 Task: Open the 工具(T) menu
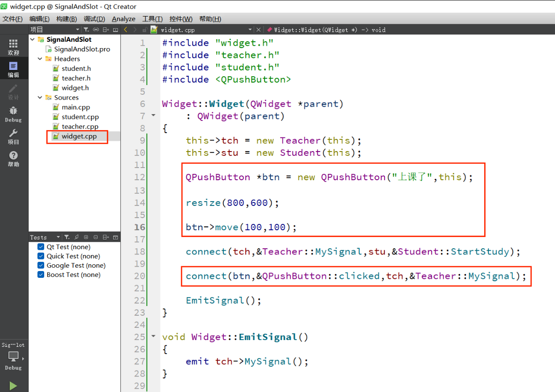pyautogui.click(x=152, y=19)
